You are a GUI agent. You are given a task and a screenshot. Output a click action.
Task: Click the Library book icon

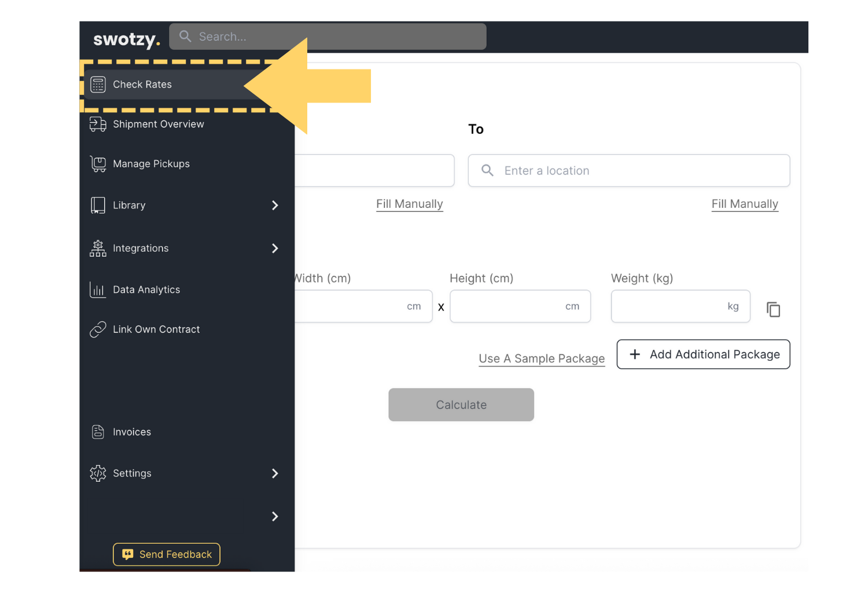pos(98,206)
